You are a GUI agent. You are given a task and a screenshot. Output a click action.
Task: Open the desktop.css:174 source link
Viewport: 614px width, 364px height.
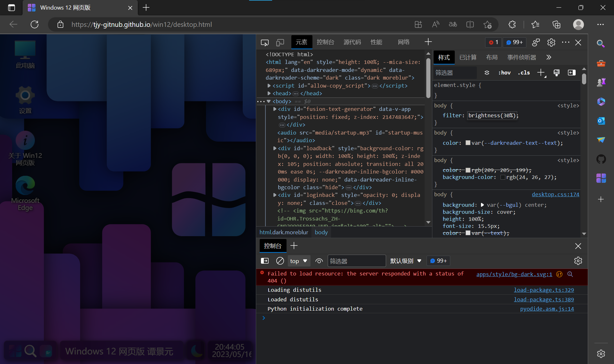[555, 194]
